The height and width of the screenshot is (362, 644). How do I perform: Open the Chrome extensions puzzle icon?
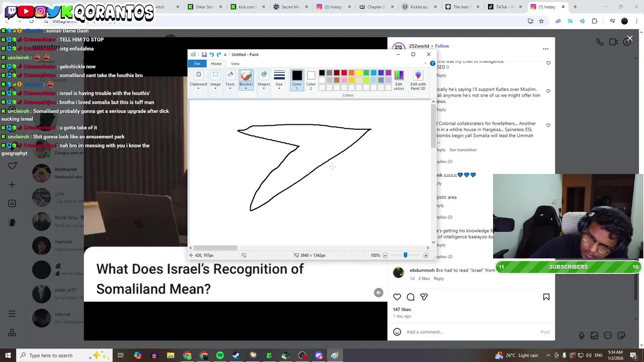coord(594,21)
